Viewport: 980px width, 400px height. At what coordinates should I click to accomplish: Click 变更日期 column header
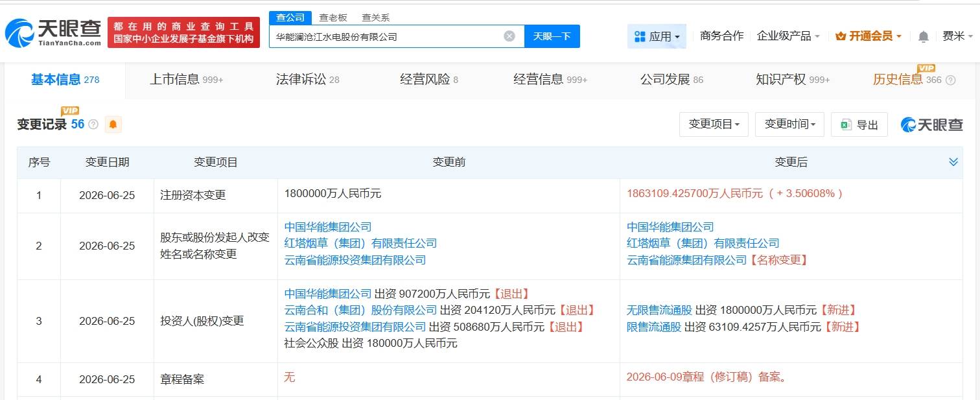(107, 162)
